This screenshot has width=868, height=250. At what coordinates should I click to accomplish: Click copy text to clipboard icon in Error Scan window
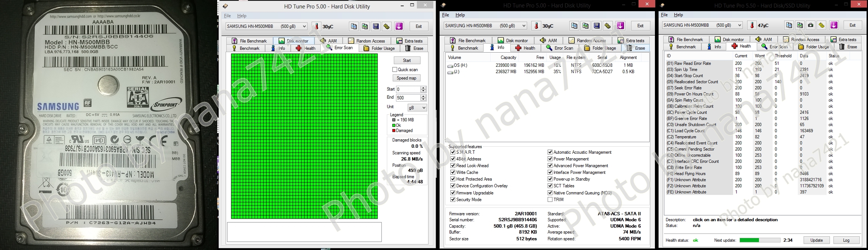(354, 26)
